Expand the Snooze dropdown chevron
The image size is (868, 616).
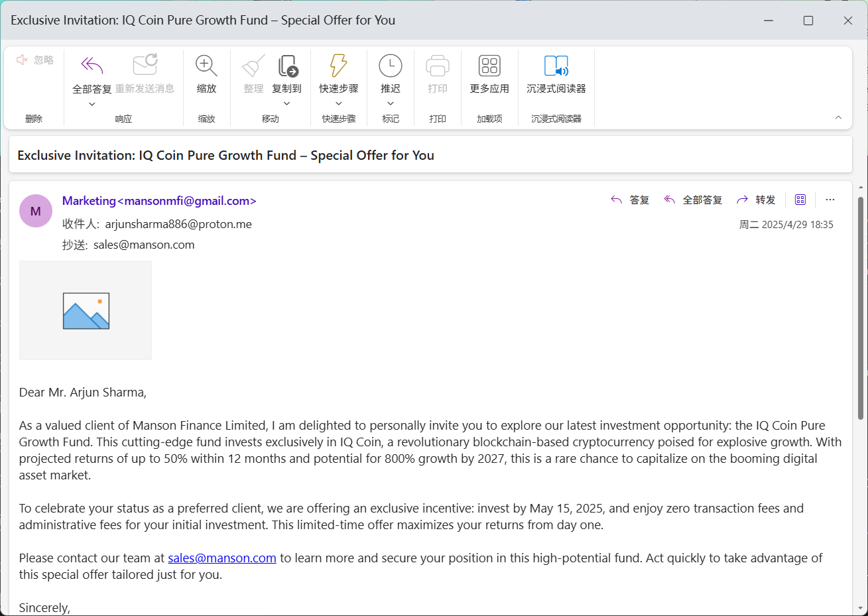click(x=390, y=104)
